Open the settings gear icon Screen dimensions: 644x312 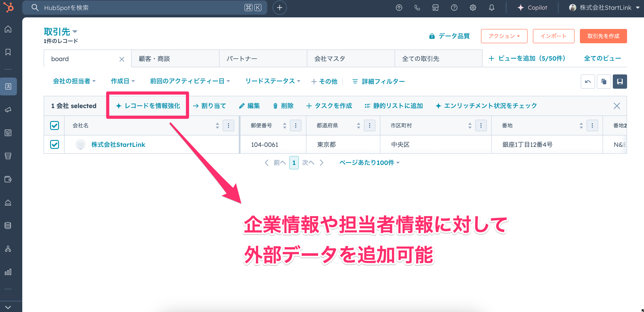(473, 8)
